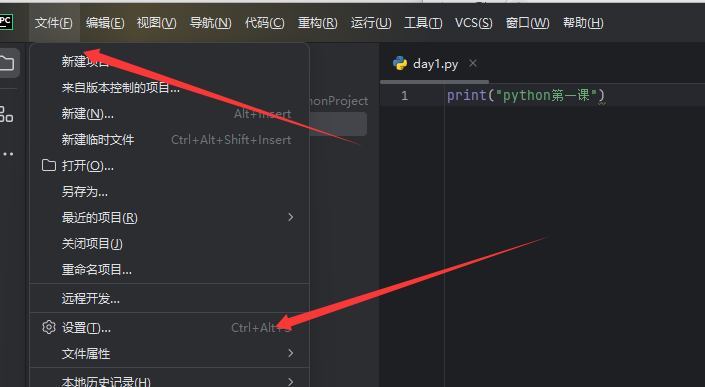Viewport: 705px width, 387px height.
Task: Open the 窗口(W) menu
Action: (527, 23)
